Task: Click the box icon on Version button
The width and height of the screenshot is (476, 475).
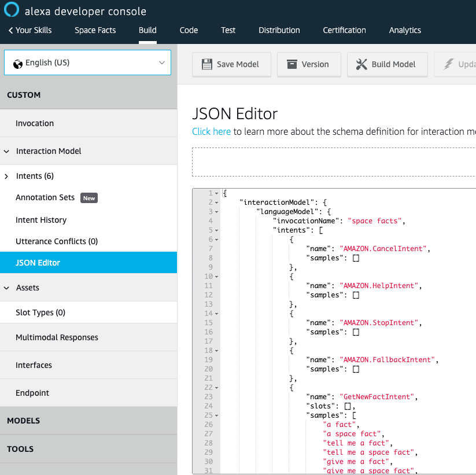Action: pyautogui.click(x=293, y=64)
